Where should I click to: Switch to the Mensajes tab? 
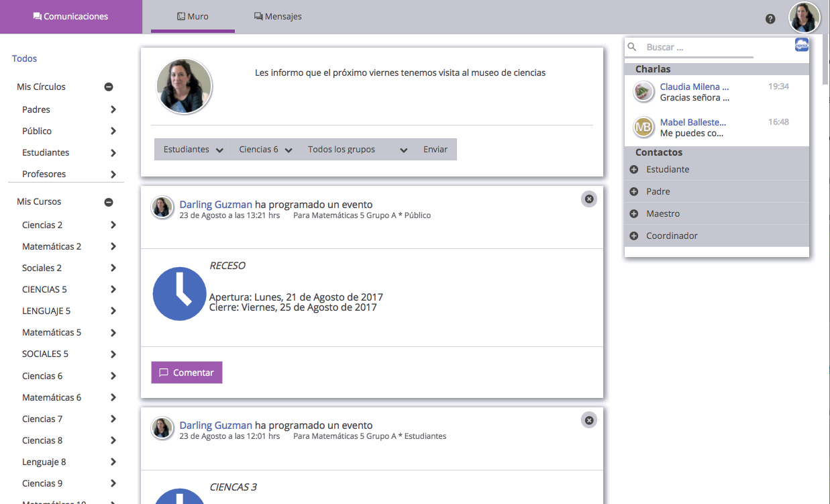[x=278, y=17]
